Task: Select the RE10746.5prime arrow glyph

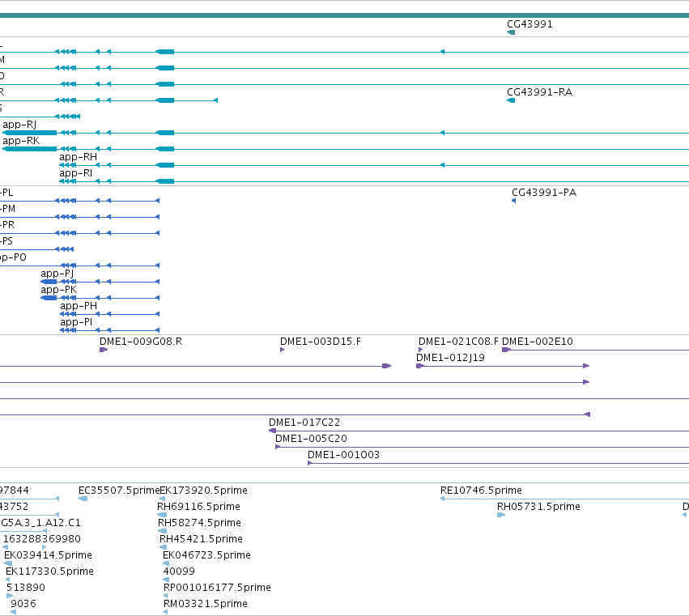Action: 443,499
